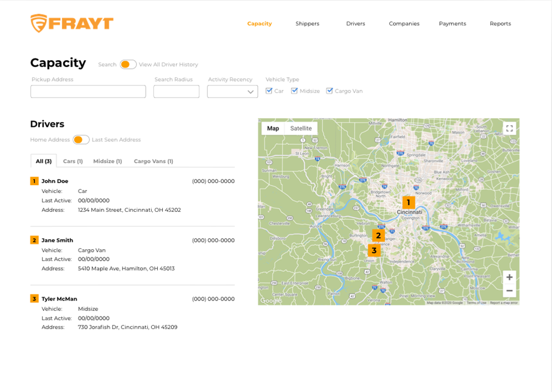Uncheck the Midsize vehicle type

click(294, 91)
